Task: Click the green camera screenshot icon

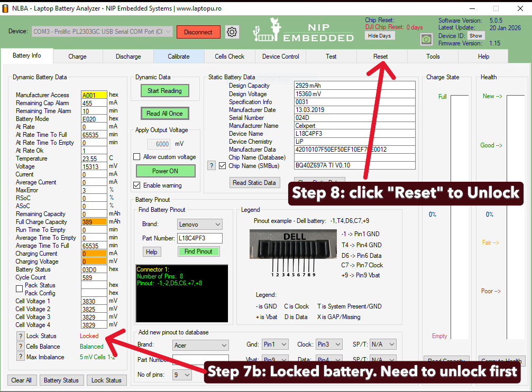Action: [426, 40]
